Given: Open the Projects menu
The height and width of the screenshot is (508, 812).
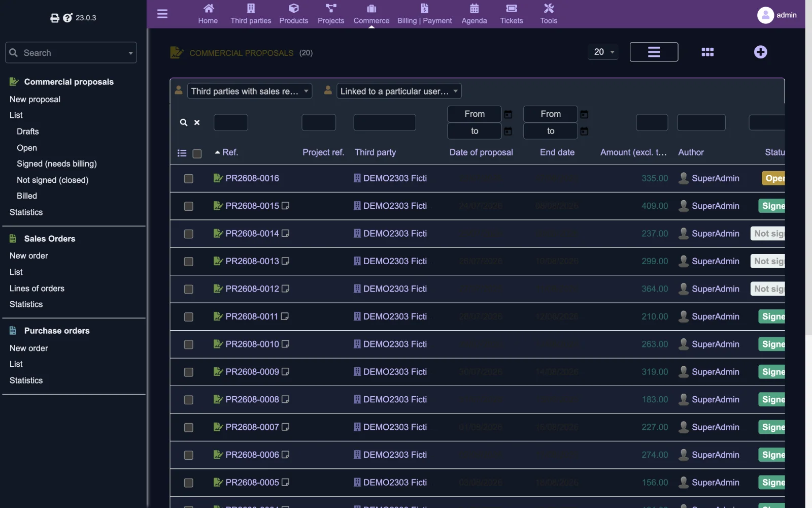Looking at the screenshot, I should coord(331,14).
